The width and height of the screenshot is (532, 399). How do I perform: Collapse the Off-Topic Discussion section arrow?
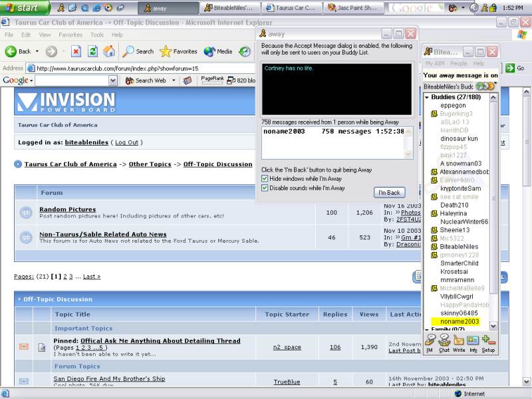coord(19,299)
